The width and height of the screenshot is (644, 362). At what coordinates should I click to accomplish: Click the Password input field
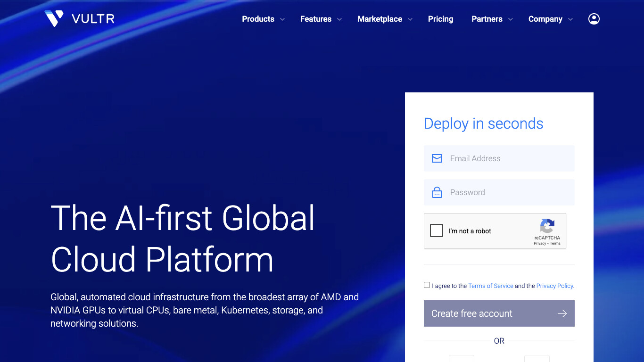(x=500, y=192)
